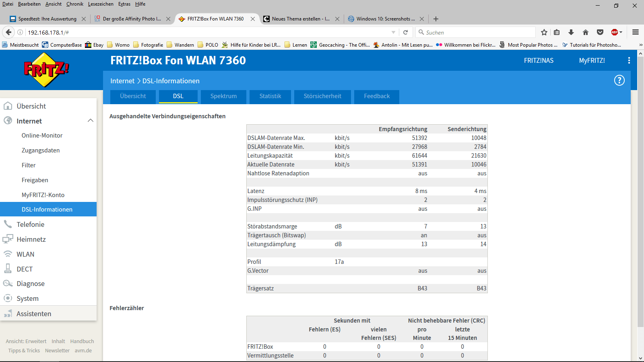This screenshot has width=644, height=362.
Task: Click the FRITZ! logo
Action: point(46,70)
